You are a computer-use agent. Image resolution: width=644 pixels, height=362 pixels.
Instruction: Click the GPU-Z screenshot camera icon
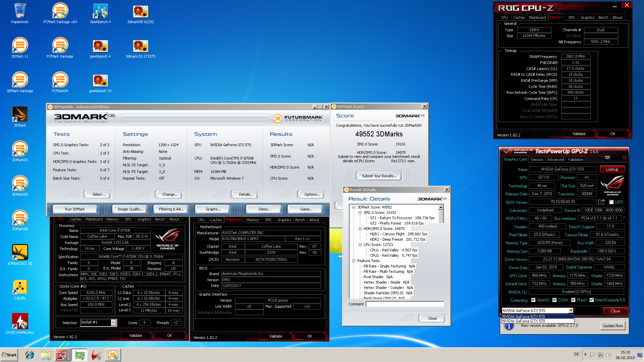click(x=607, y=158)
